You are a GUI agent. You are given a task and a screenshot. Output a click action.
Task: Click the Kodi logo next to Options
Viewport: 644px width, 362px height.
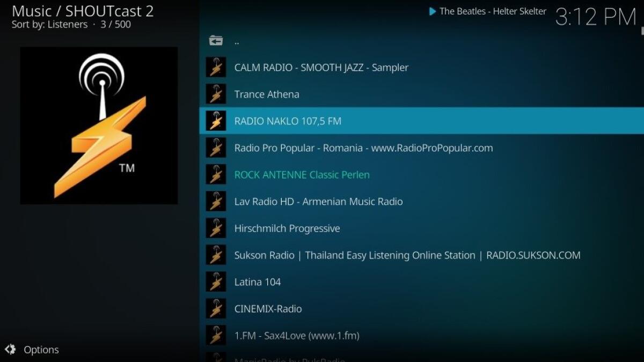tap(10, 349)
